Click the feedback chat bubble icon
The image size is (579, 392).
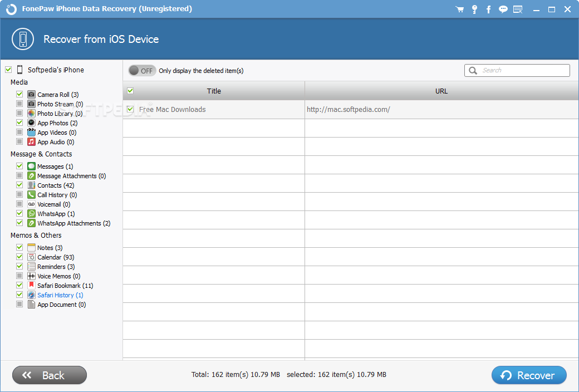point(503,9)
